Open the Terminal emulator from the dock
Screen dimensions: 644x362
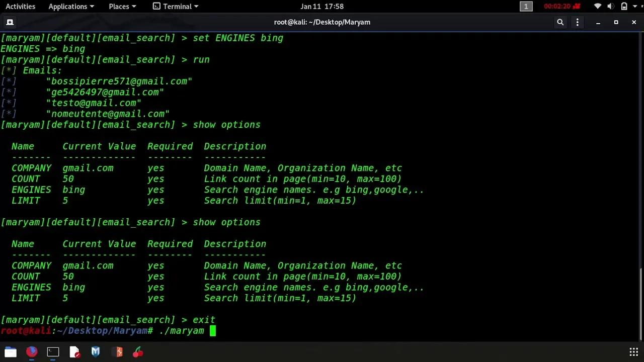click(53, 352)
